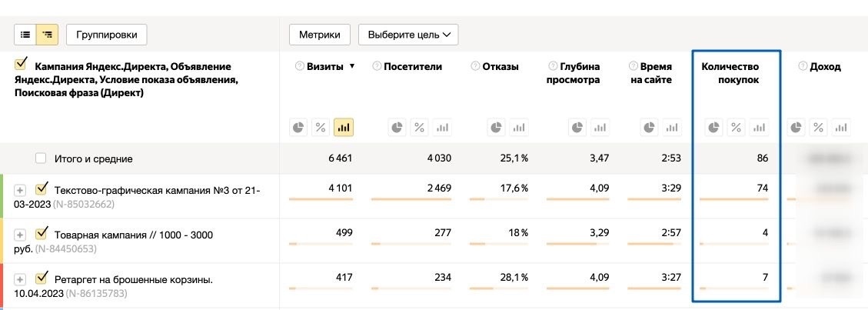868x310 pixels.
Task: Toggle the header select-all campaigns checkbox
Action: pos(22,65)
